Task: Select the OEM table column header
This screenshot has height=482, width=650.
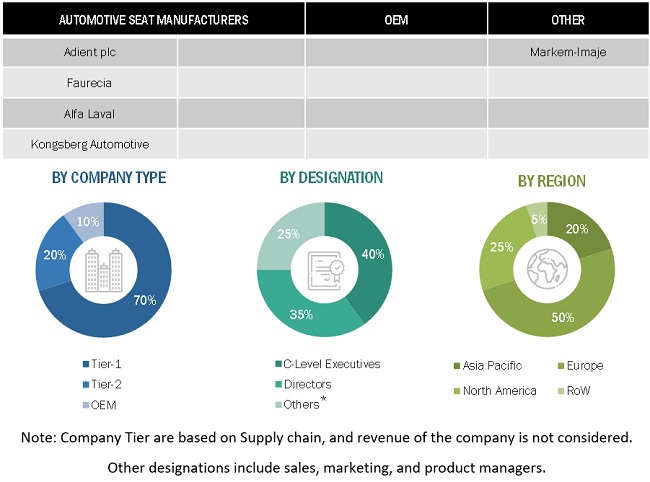Action: pyautogui.click(x=396, y=20)
